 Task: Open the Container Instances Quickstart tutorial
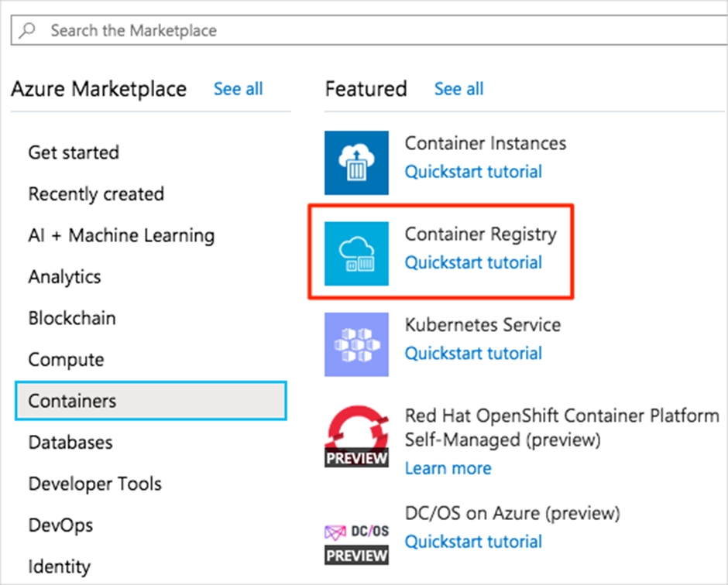tap(473, 172)
